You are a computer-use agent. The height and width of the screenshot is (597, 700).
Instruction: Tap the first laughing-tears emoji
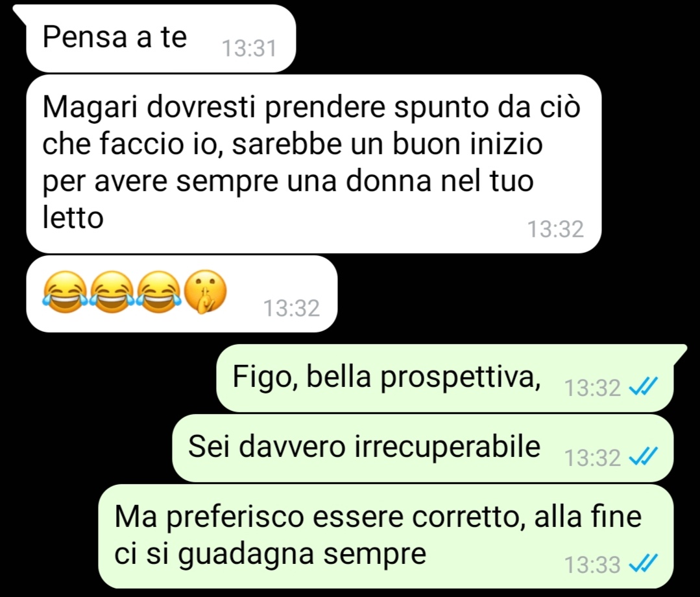coord(65,292)
